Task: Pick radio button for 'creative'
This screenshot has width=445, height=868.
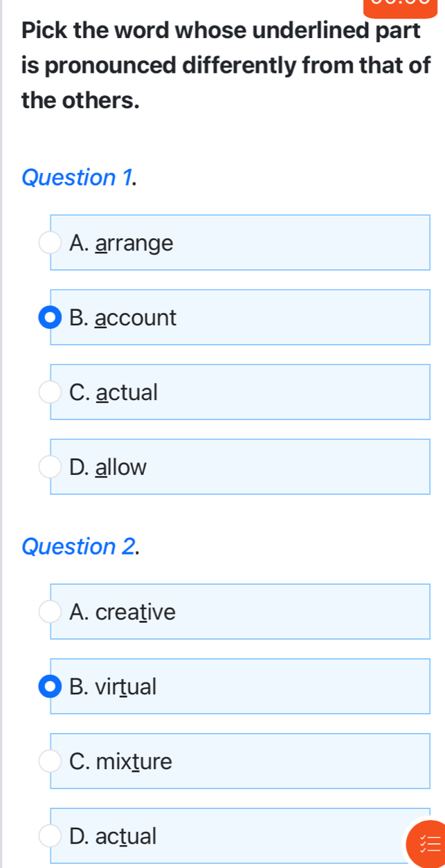Action: point(50,612)
